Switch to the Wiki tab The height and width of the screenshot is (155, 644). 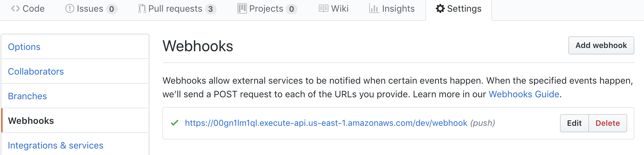coord(334,9)
